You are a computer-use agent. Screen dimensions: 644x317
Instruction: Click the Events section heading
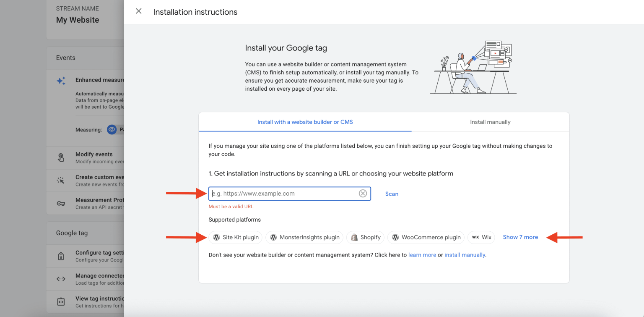66,58
